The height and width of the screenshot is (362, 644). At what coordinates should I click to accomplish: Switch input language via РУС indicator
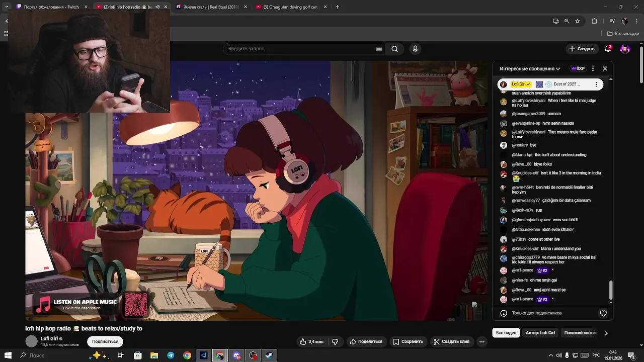(x=597, y=355)
